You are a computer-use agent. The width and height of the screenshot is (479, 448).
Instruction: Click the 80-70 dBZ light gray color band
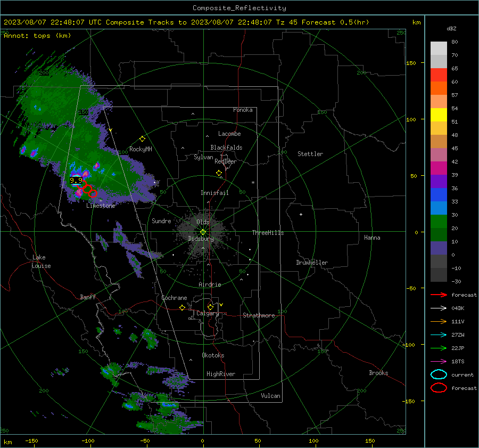pyautogui.click(x=439, y=48)
